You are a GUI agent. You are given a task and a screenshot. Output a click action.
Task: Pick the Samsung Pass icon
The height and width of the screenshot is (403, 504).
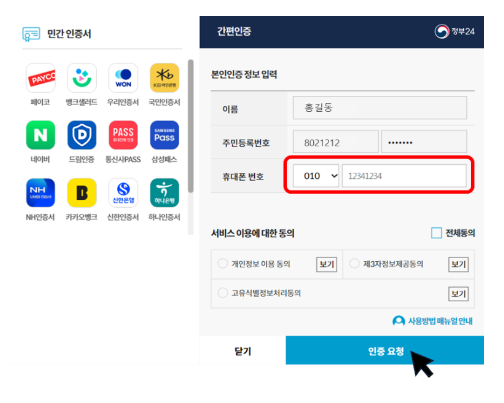tap(164, 135)
